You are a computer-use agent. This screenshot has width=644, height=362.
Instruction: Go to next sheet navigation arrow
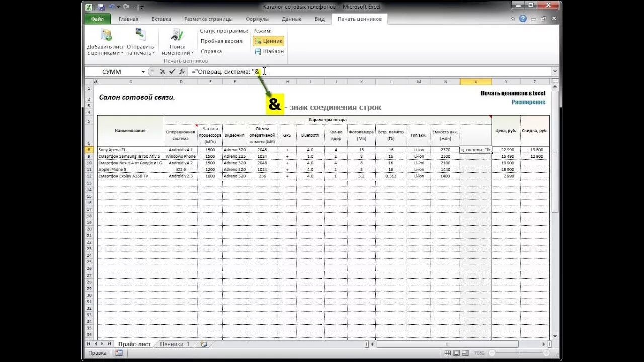click(102, 344)
